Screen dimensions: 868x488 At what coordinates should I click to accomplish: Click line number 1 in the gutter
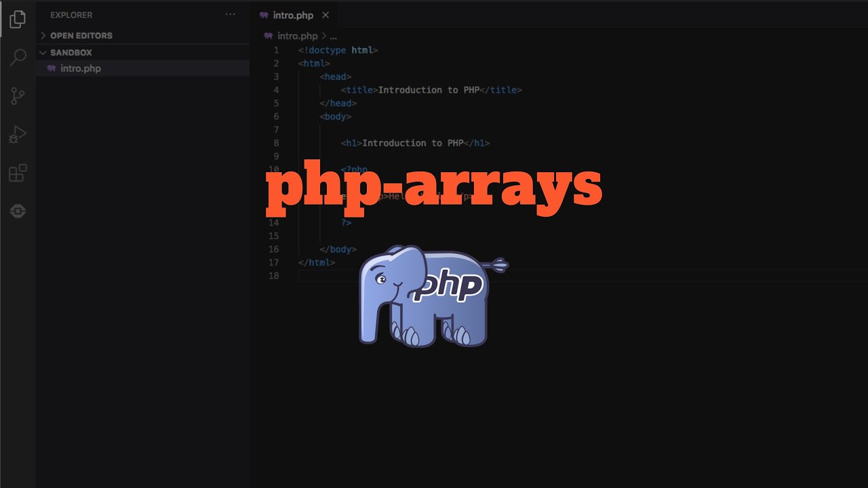tap(276, 50)
